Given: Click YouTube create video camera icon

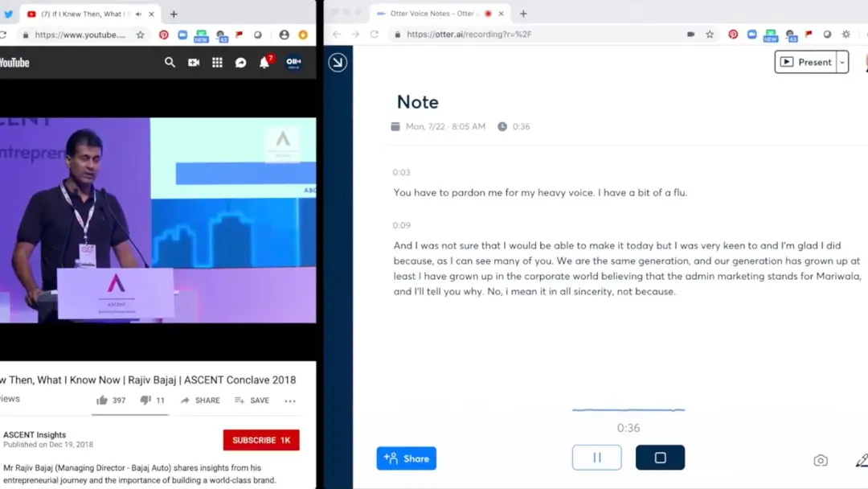Looking at the screenshot, I should (194, 63).
